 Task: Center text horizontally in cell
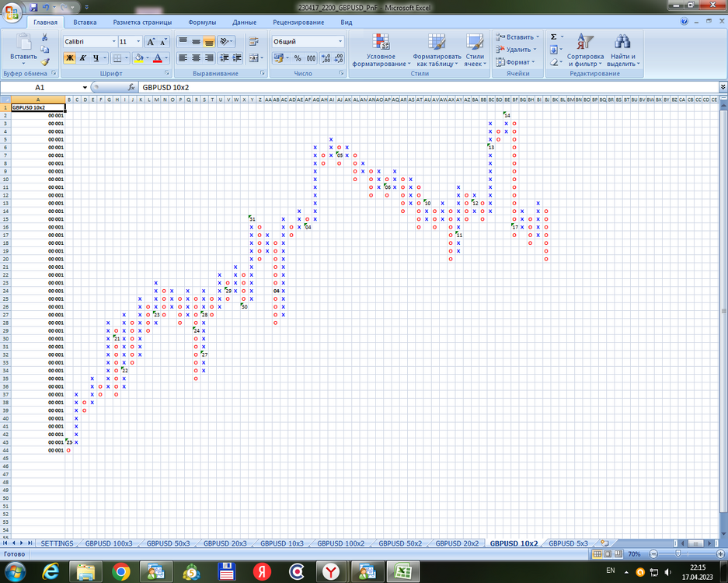coord(196,58)
